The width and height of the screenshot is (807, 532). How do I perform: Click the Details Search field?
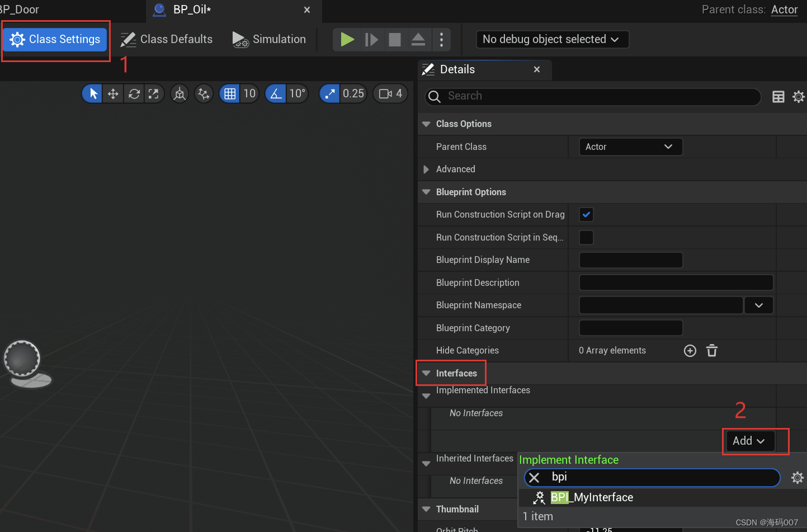coord(593,96)
